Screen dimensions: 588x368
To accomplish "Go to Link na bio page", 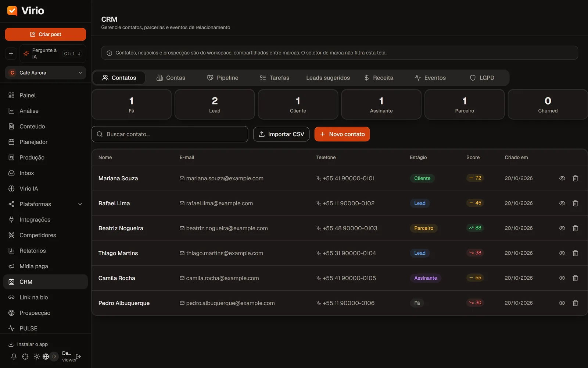I will (46, 297).
